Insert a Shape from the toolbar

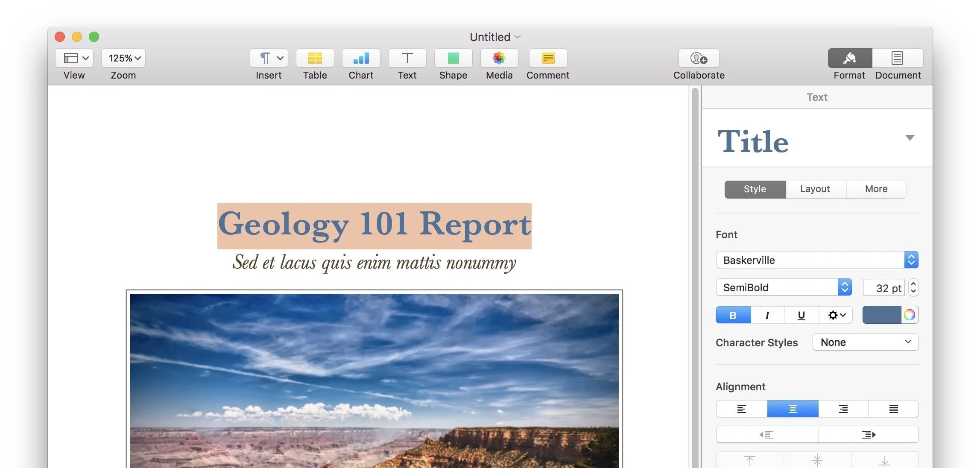click(x=453, y=58)
